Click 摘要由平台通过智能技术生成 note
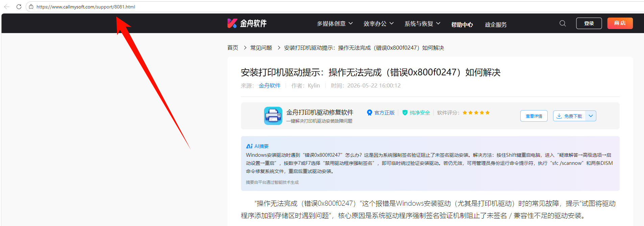The width and height of the screenshot is (644, 226). (x=272, y=182)
